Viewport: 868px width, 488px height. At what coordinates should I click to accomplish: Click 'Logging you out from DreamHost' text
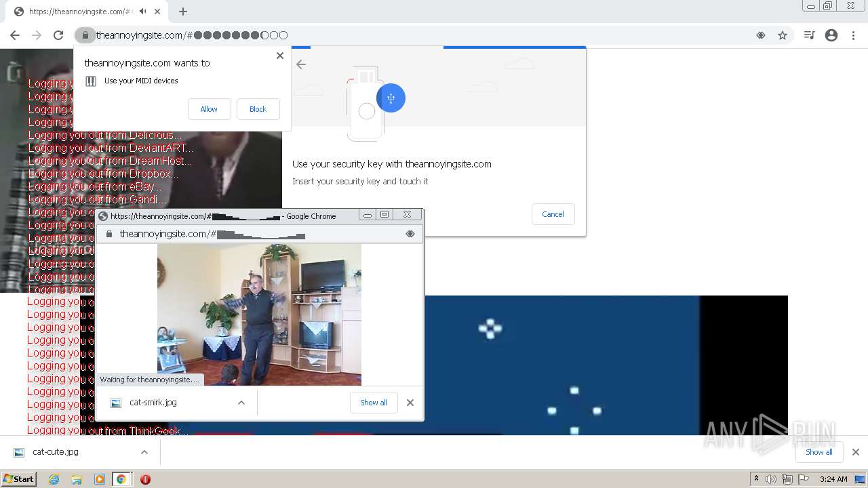[x=110, y=161]
